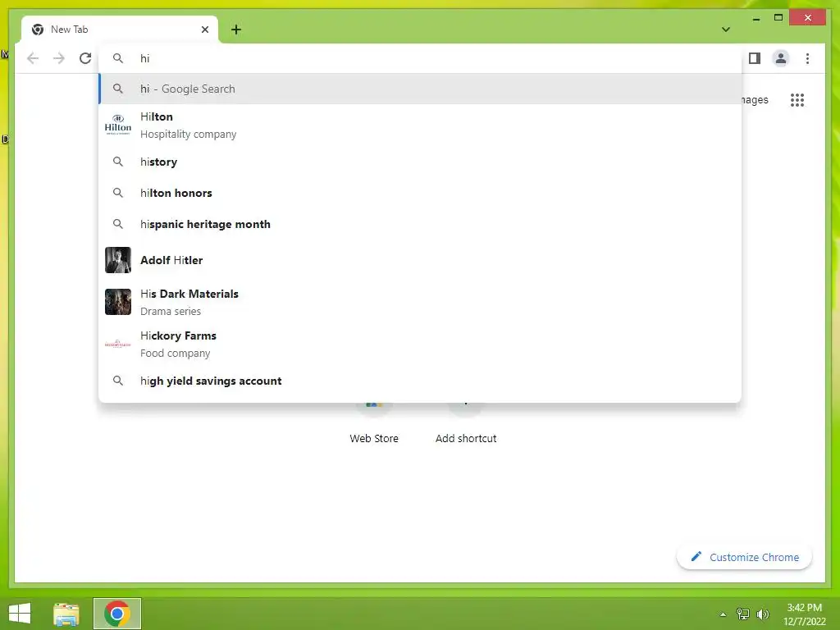
Task: Open a new tab with the plus button
Action: click(236, 30)
